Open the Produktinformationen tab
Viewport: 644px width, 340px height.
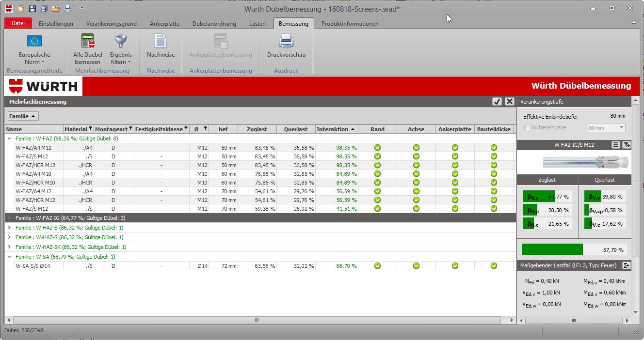coord(350,23)
